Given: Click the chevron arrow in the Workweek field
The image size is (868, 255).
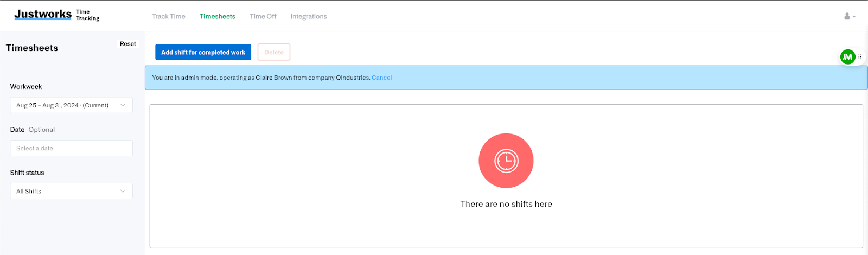Looking at the screenshot, I should click(x=123, y=105).
